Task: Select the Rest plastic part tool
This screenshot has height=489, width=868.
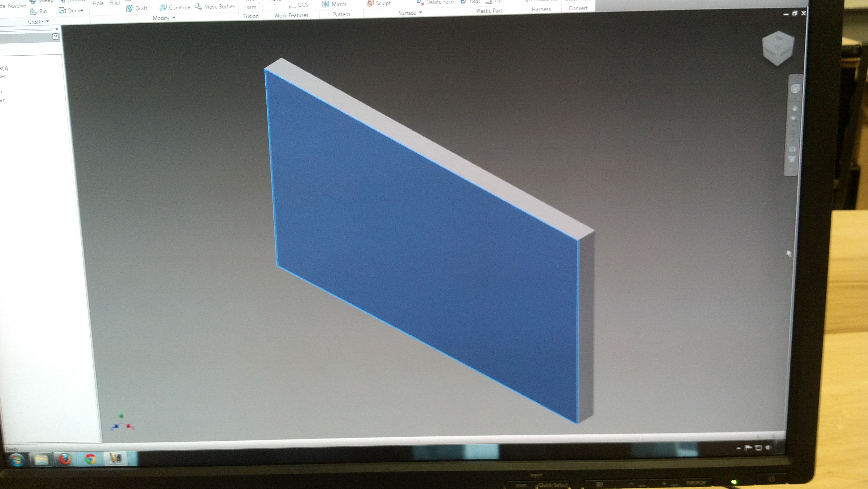Action: pyautogui.click(x=470, y=2)
